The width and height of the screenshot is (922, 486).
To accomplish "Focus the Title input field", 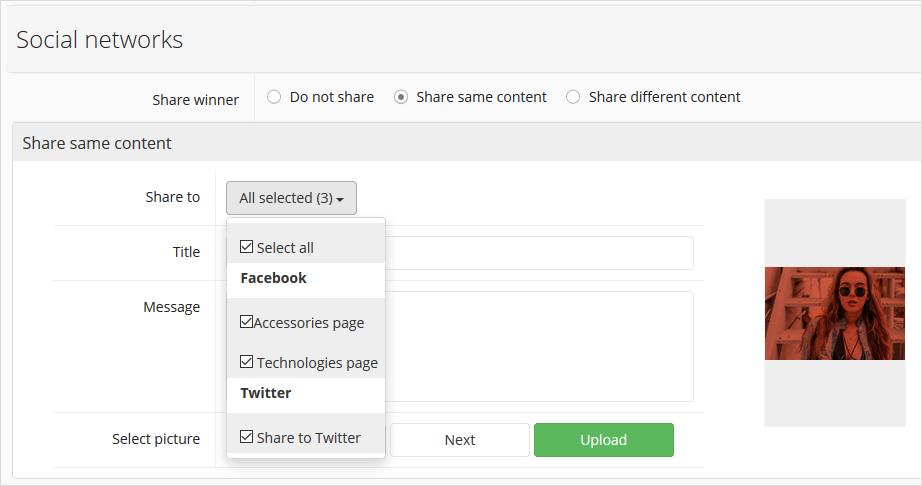I will (x=539, y=253).
